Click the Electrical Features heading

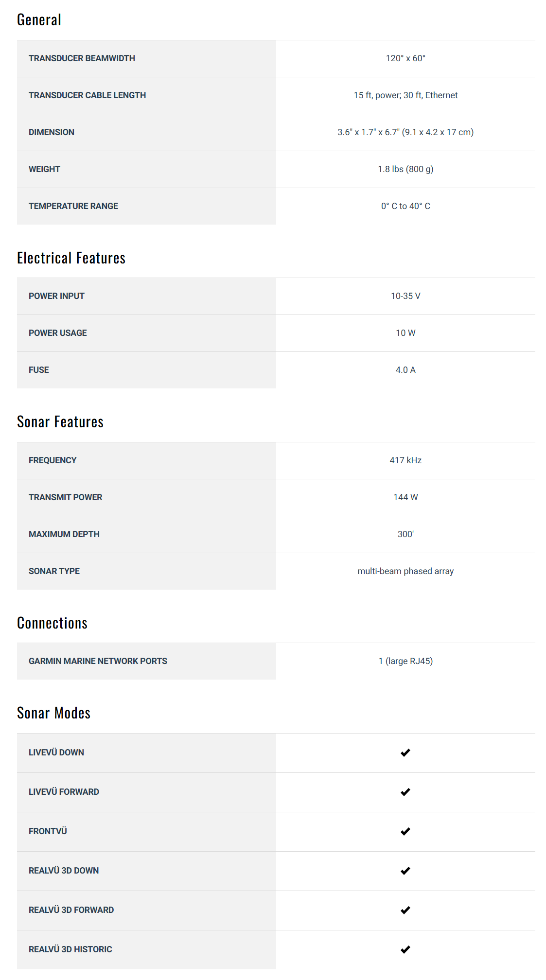[71, 258]
